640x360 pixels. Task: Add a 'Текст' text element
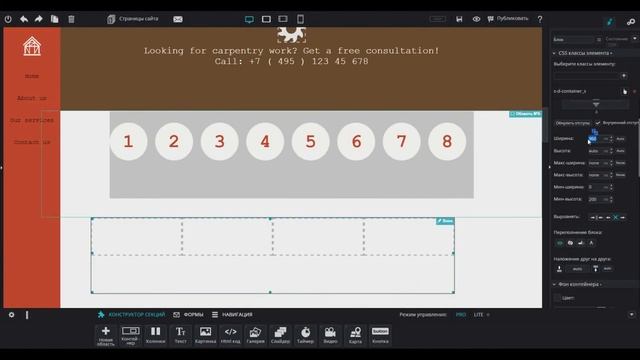pyautogui.click(x=180, y=336)
